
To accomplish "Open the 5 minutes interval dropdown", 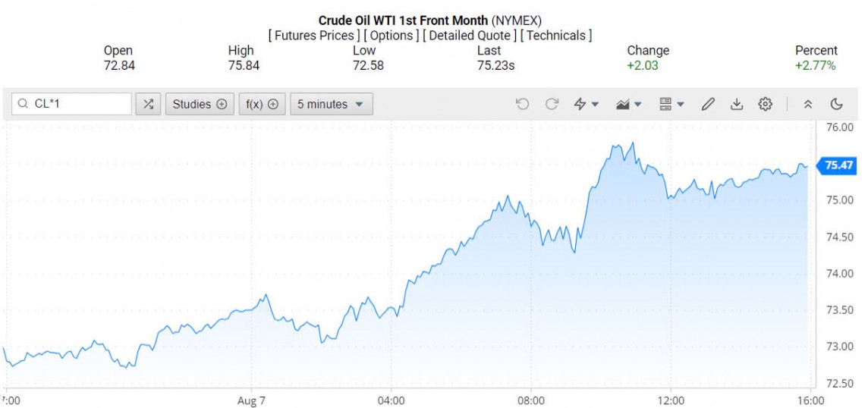I will click(x=331, y=104).
